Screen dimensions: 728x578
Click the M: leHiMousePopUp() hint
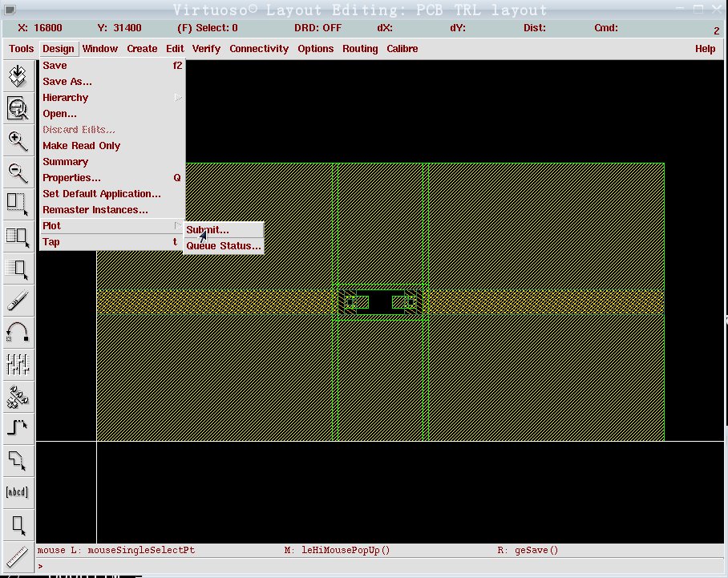337,550
